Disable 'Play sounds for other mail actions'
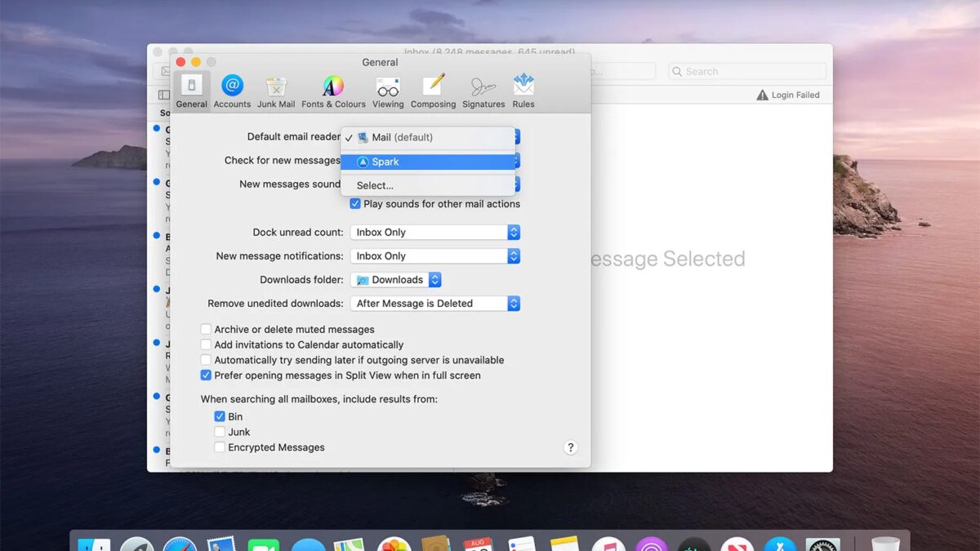Image resolution: width=980 pixels, height=551 pixels. 354,204
